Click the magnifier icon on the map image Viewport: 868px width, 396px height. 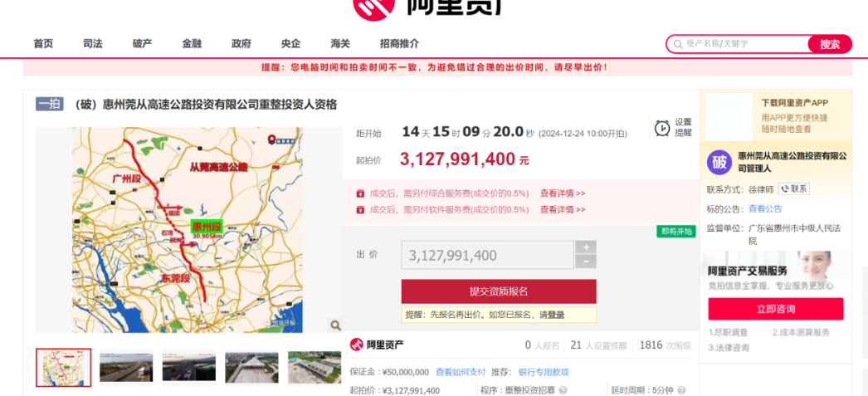335,325
